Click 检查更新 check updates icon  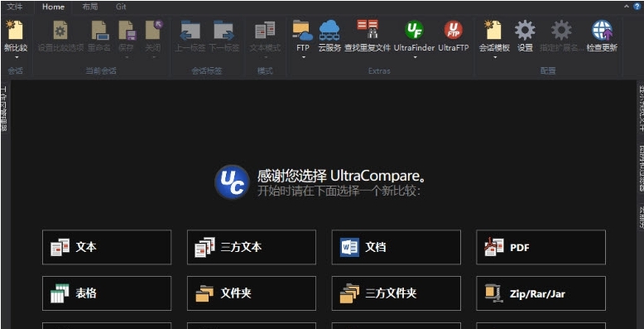coord(602,30)
